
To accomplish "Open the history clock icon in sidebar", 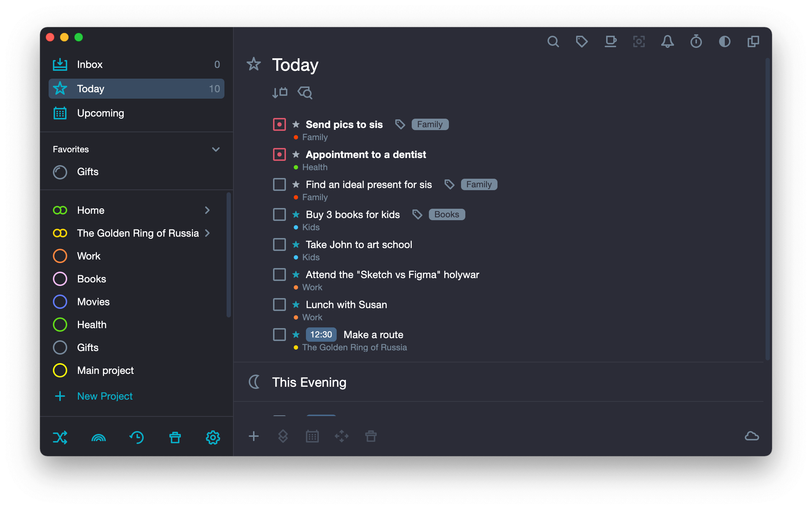I will [137, 437].
